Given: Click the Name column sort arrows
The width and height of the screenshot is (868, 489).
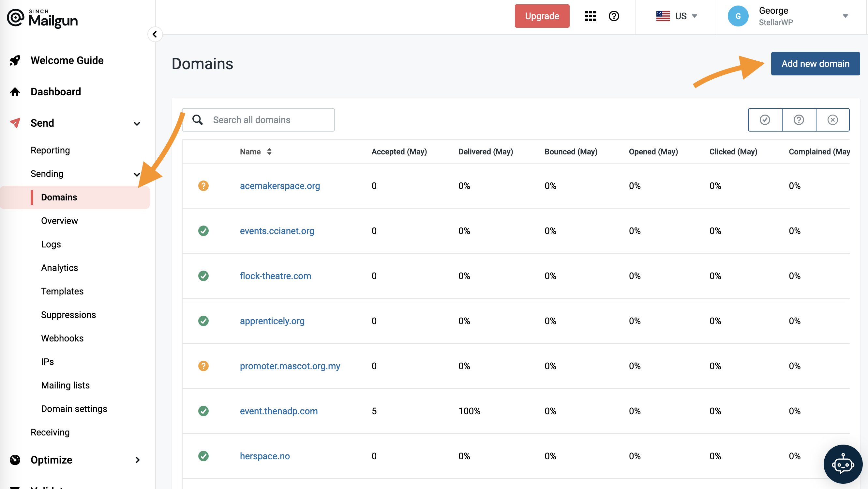Looking at the screenshot, I should 269,152.
